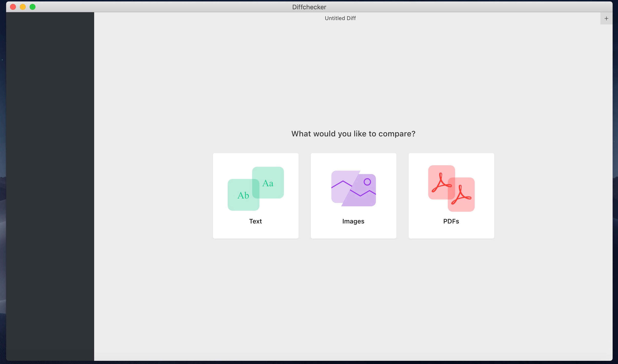Choose the Text comparison card

point(256,196)
